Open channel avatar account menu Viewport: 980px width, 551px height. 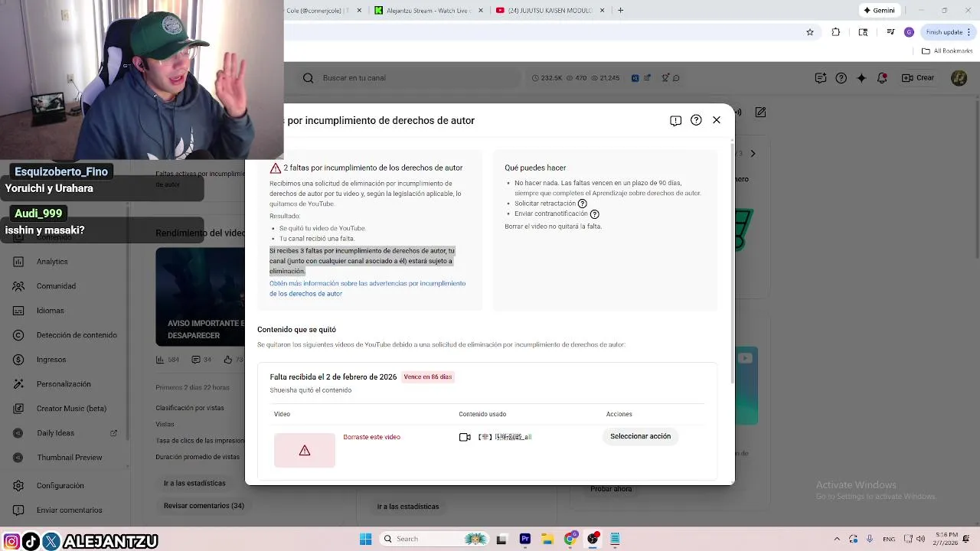959,78
